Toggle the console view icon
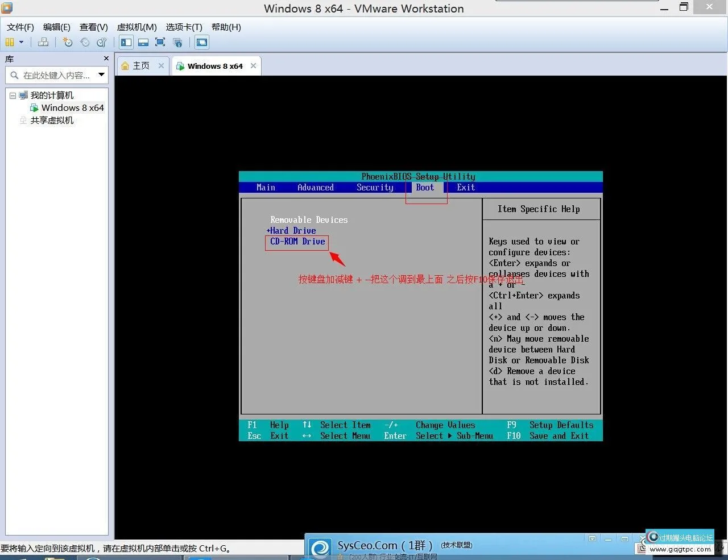728x560 pixels. point(201,42)
